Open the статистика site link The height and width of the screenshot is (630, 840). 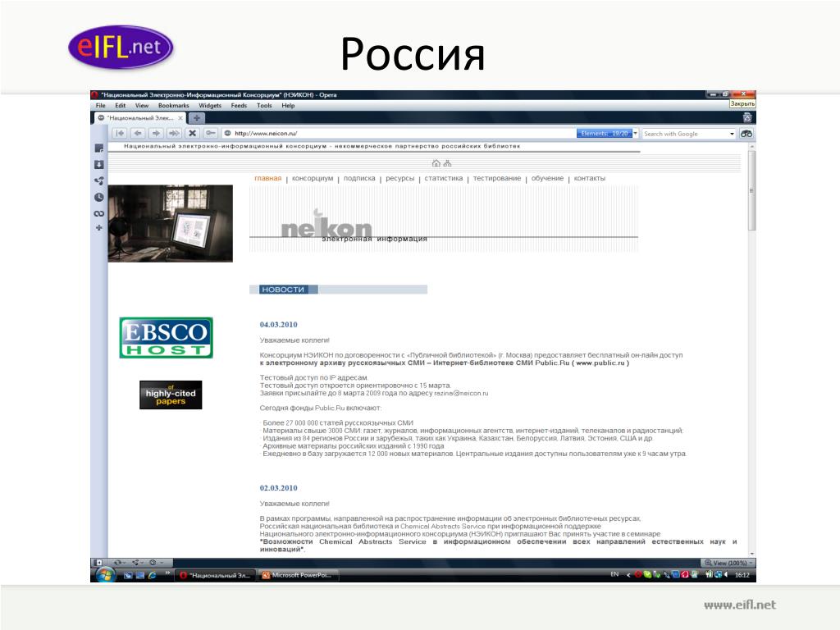444,178
